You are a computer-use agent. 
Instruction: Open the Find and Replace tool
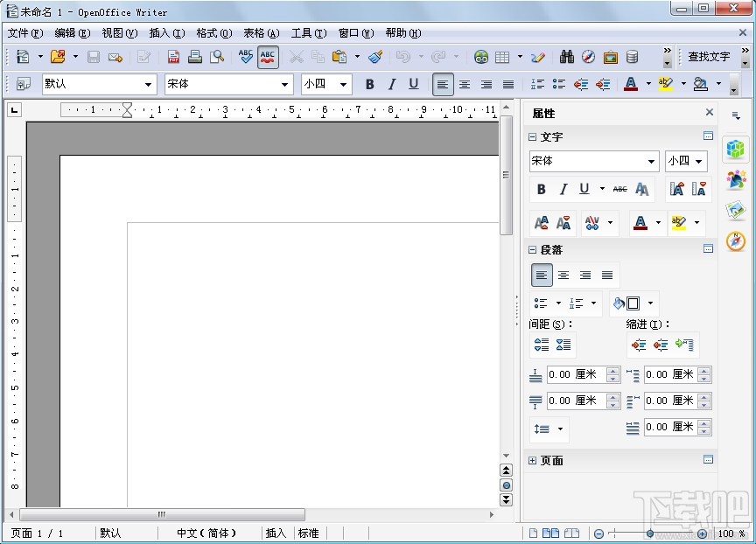[567, 57]
